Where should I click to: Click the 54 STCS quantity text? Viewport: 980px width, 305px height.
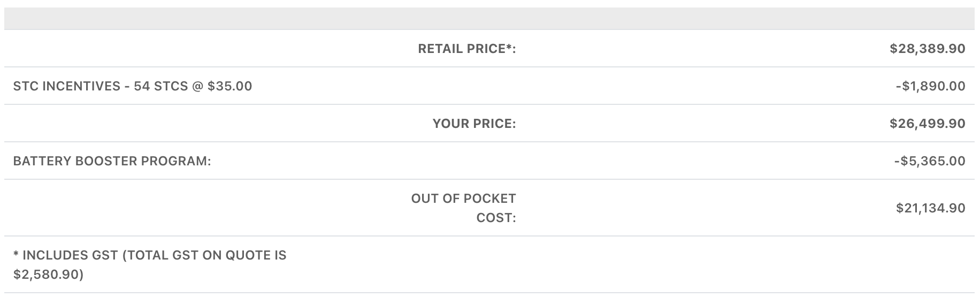coord(160,86)
